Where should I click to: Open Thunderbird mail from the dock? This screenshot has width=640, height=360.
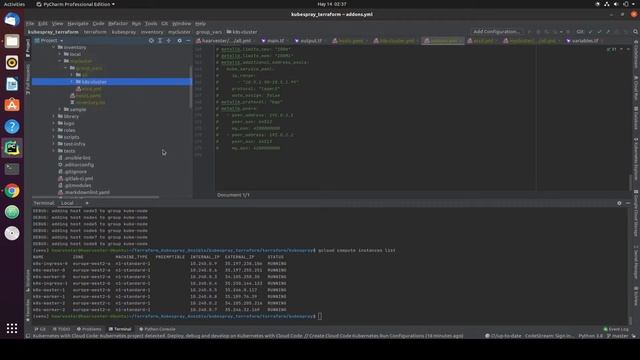[x=12, y=20]
